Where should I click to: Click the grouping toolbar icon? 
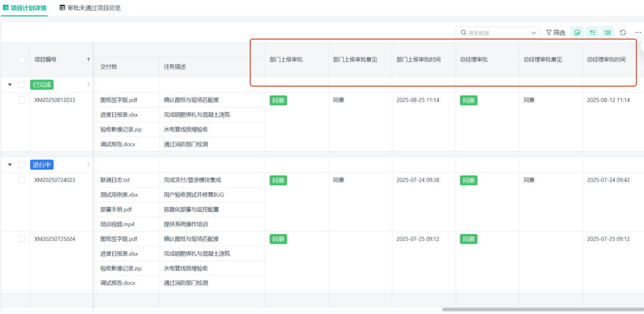pyautogui.click(x=608, y=33)
